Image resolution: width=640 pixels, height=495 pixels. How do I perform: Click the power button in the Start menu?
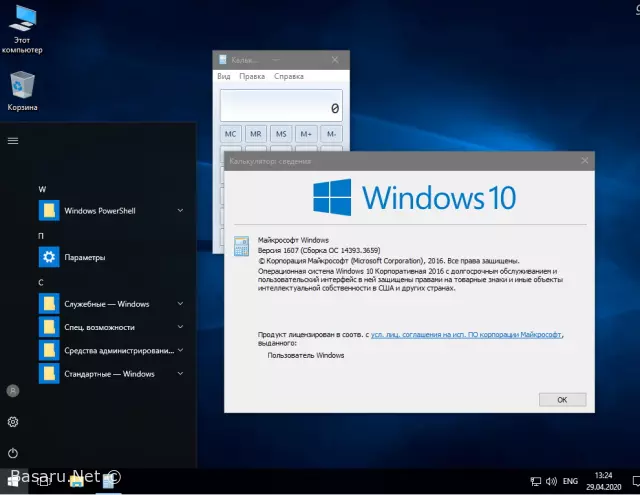(13, 453)
